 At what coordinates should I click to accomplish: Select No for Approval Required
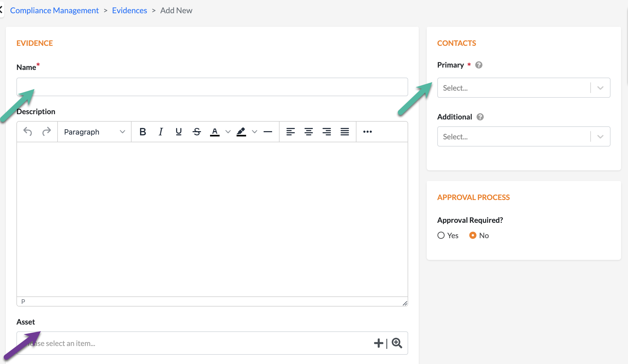tap(473, 235)
